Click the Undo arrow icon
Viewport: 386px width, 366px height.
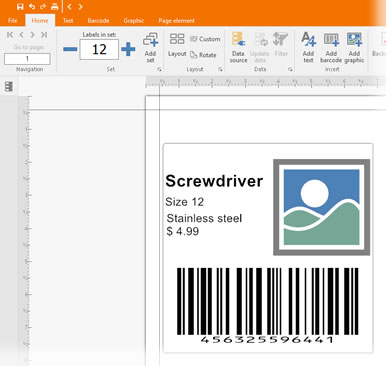[32, 7]
